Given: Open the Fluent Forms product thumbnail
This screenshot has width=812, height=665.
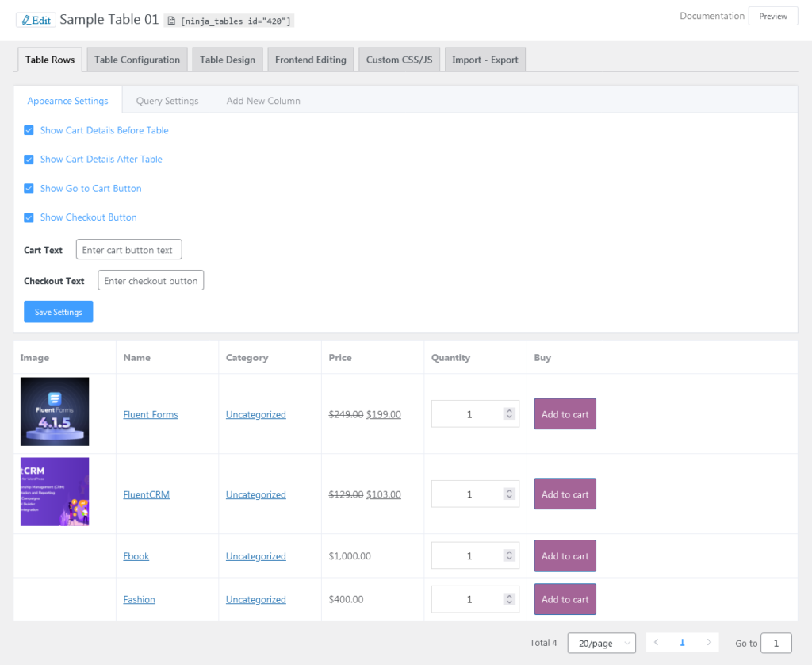Looking at the screenshot, I should [x=54, y=411].
